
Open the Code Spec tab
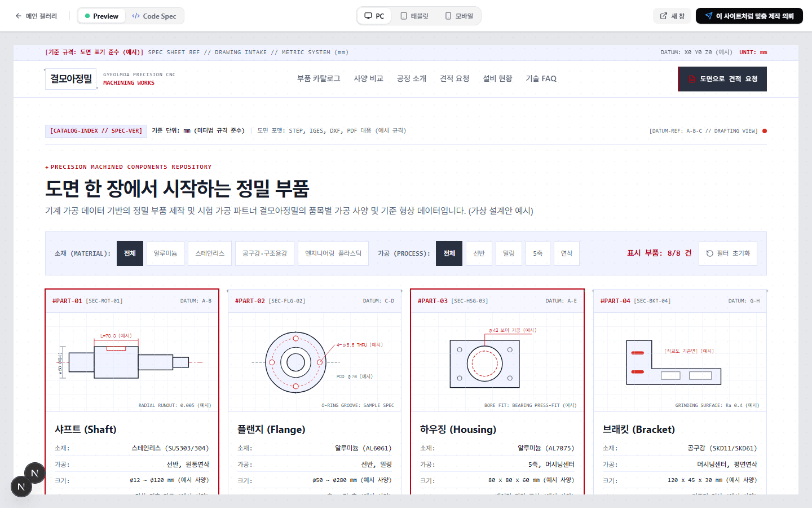tap(154, 16)
